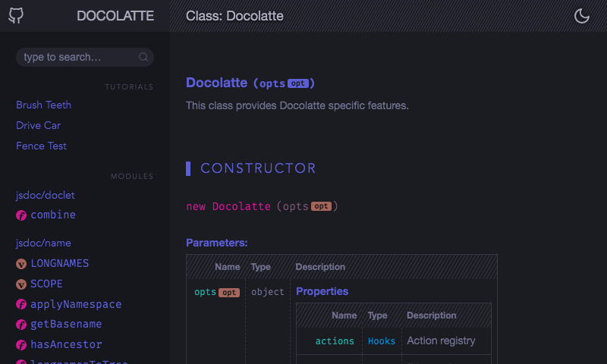Click the CONSTRUCTOR section heading
This screenshot has width=607, height=364.
[x=258, y=168]
